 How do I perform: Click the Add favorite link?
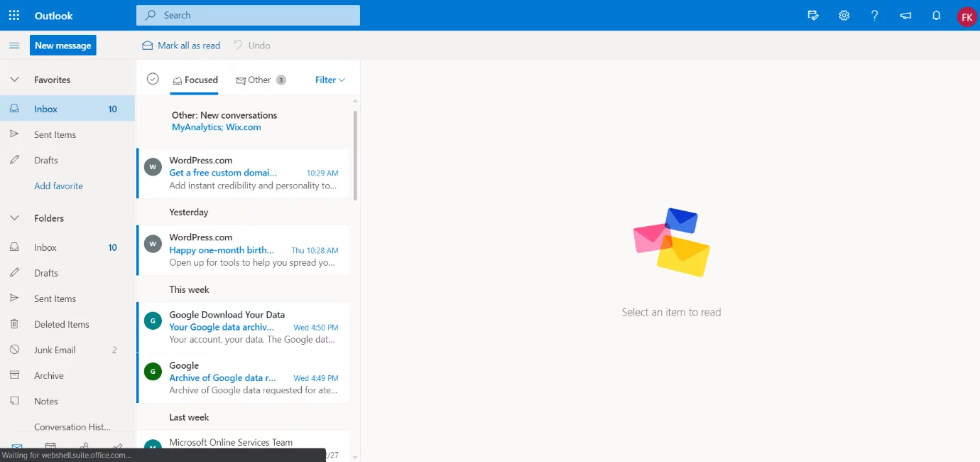58,186
